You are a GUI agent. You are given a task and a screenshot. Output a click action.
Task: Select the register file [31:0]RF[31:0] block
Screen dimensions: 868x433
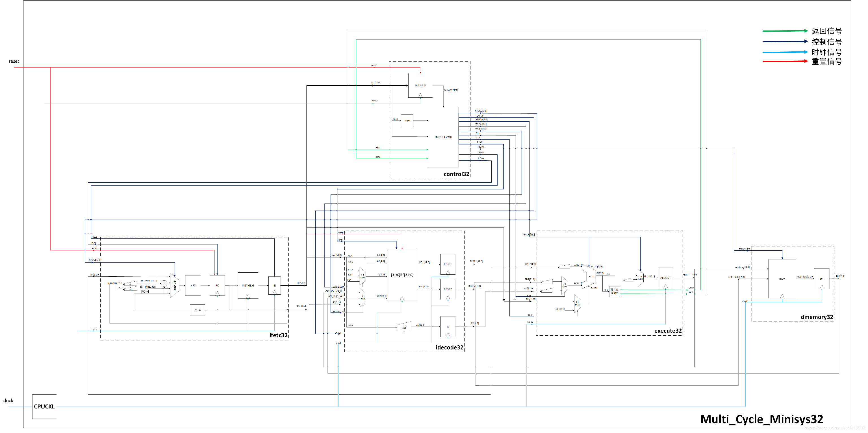coord(402,275)
